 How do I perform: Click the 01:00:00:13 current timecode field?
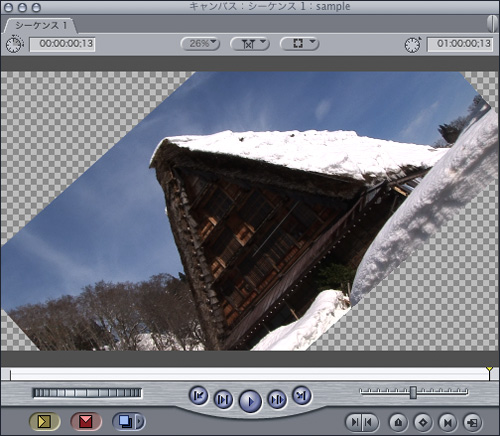coord(460,44)
